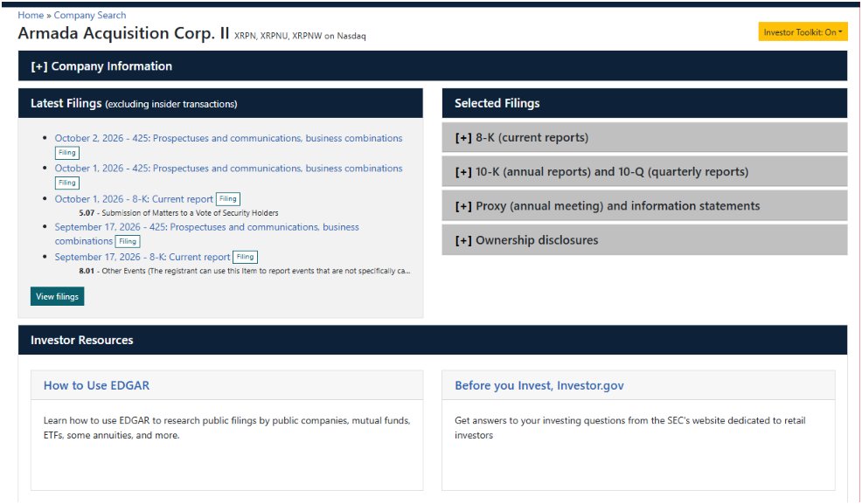Click the Latest Filings panel header
This screenshot has width=862, height=504.
[x=220, y=103]
